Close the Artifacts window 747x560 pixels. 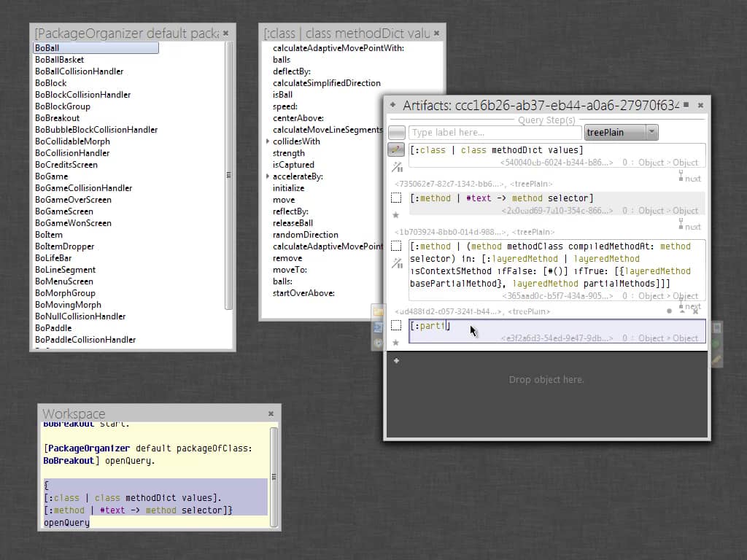click(700, 105)
